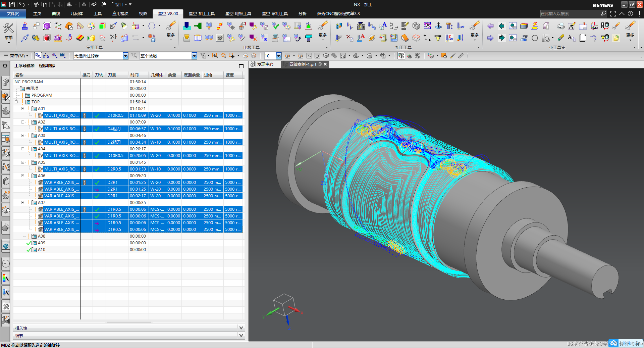Select the red cube in wireframe icon

[47, 38]
